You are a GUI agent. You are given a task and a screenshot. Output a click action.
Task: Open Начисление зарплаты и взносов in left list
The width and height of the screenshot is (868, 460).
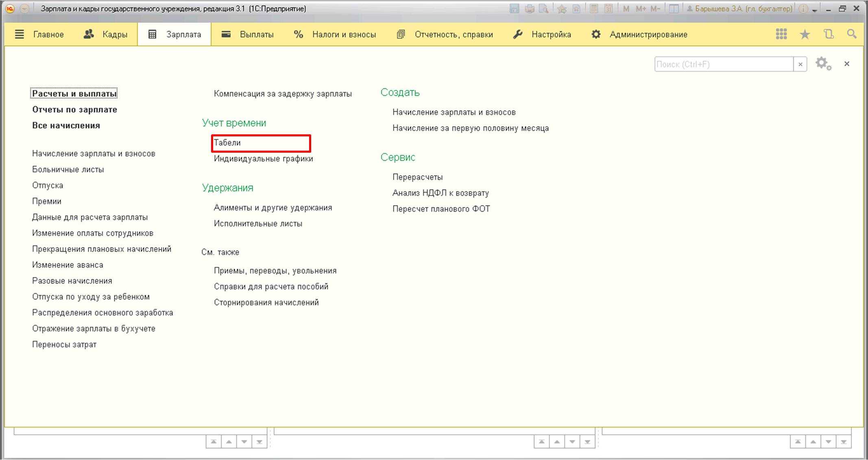click(94, 153)
